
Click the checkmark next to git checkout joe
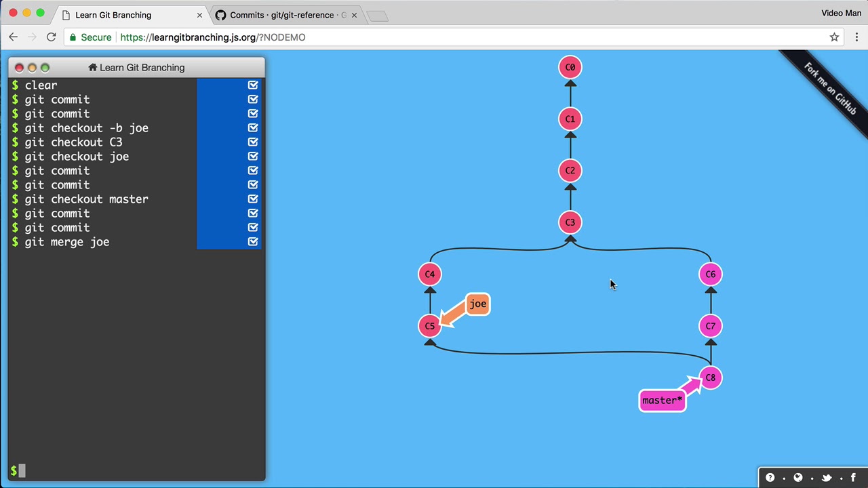[253, 156]
